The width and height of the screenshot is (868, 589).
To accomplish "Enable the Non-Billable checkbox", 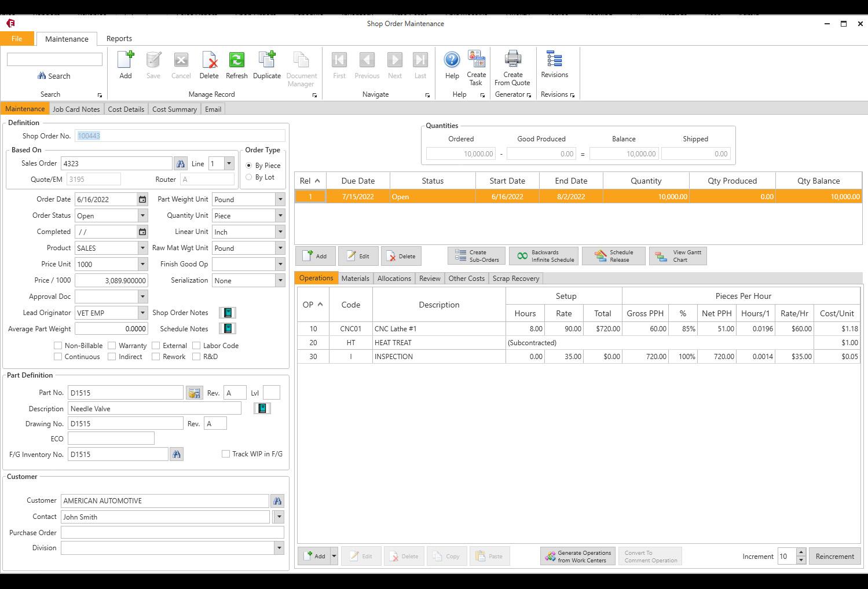I will tap(58, 345).
